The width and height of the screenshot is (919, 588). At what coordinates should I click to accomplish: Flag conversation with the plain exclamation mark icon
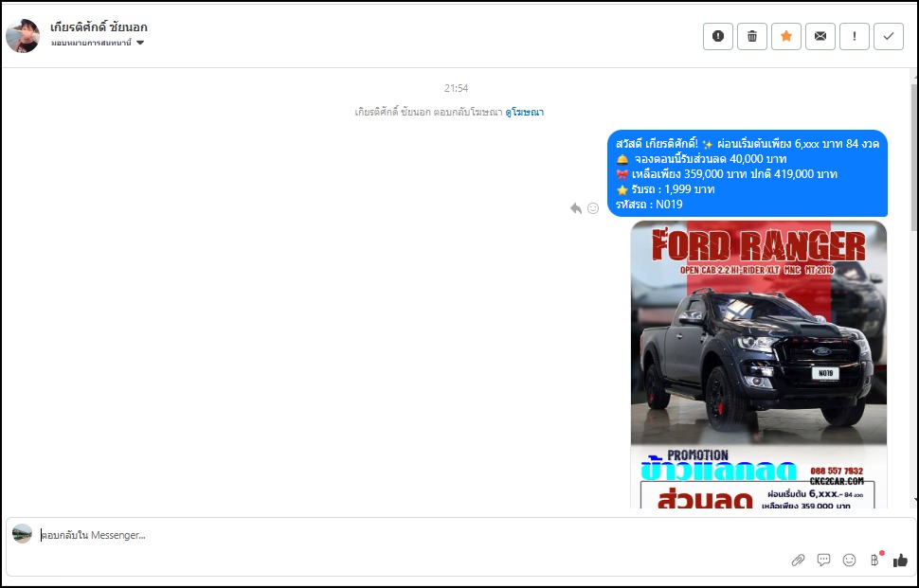[x=855, y=36]
